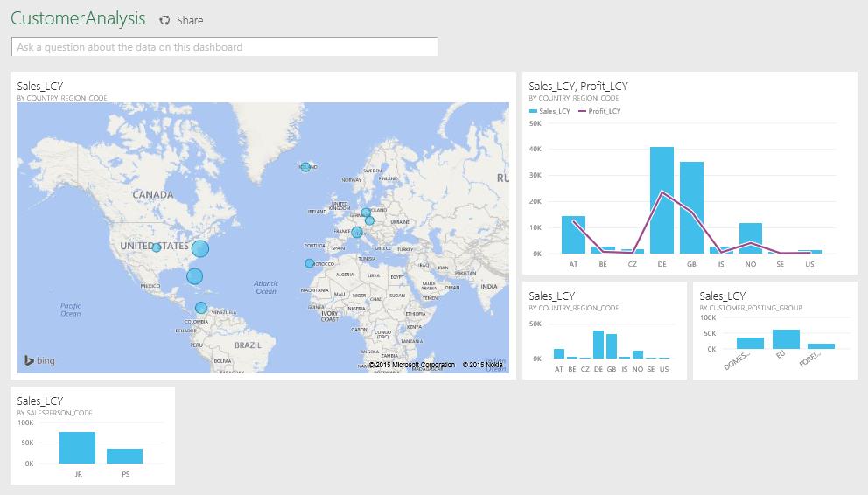Open the CustomerAnalysis dashboard title

(78, 18)
